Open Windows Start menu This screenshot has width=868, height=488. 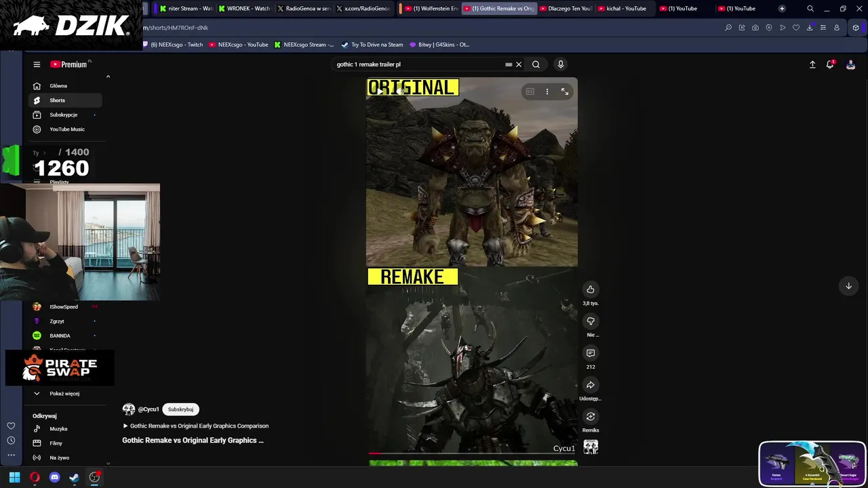click(14, 477)
